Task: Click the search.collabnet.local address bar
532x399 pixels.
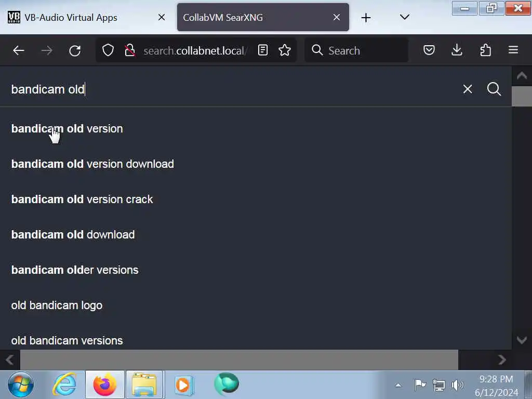Action: 195,50
